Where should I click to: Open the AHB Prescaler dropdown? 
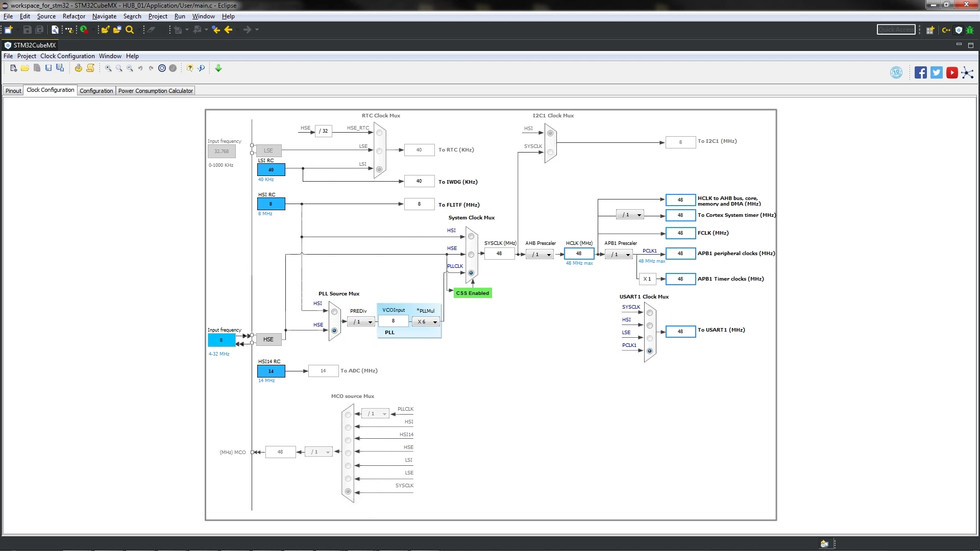point(540,255)
